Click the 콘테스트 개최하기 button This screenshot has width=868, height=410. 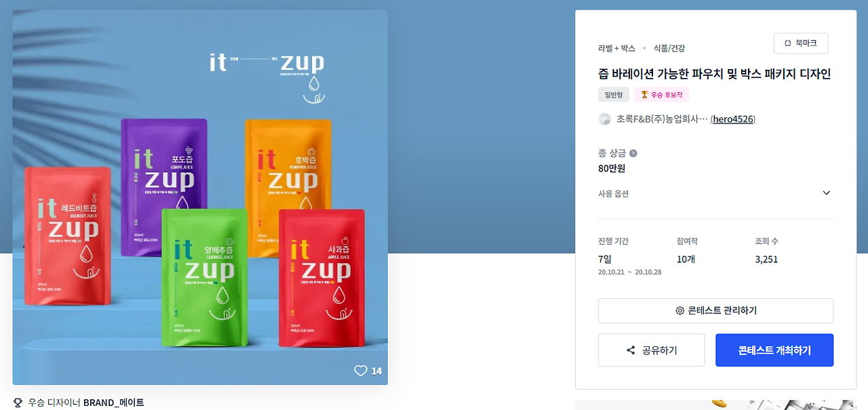click(774, 350)
